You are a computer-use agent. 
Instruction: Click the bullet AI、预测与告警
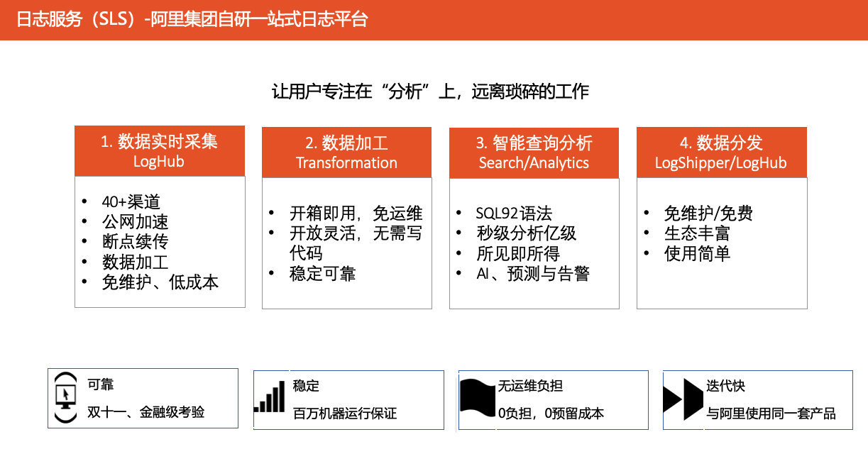coord(532,274)
